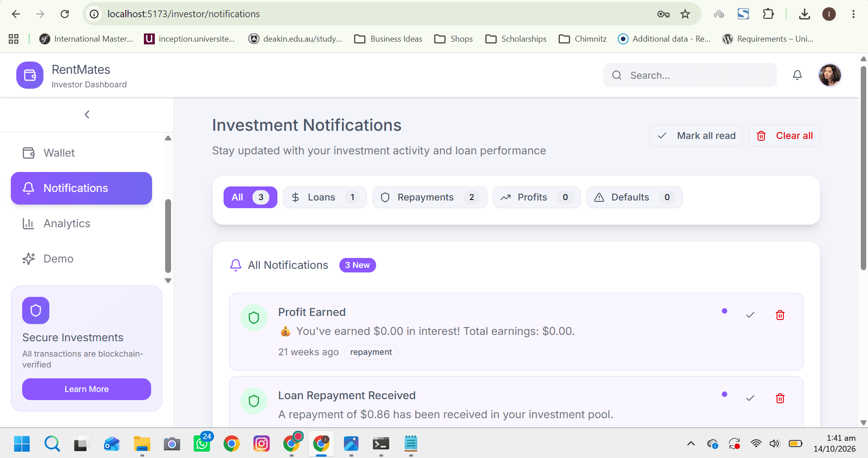The image size is (868, 458).
Task: Open the Business Ideas bookmark folder
Action: 388,39
